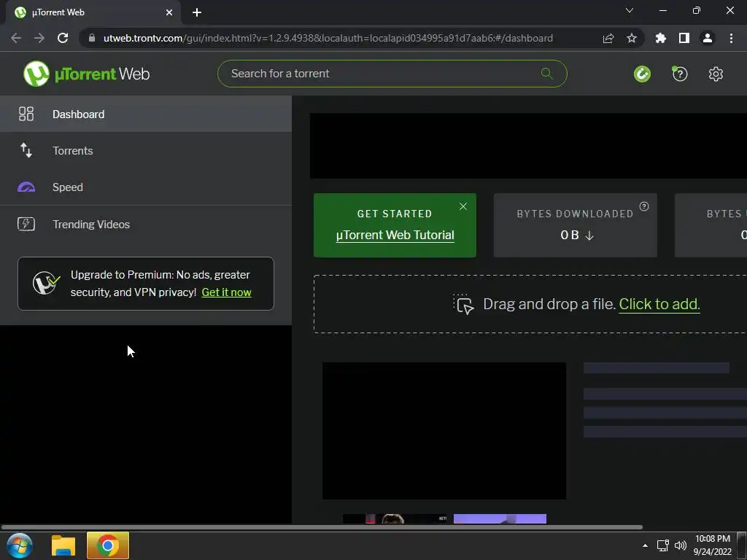This screenshot has width=747, height=560.
Task: Toggle the Chrome side panel icon
Action: point(684,38)
